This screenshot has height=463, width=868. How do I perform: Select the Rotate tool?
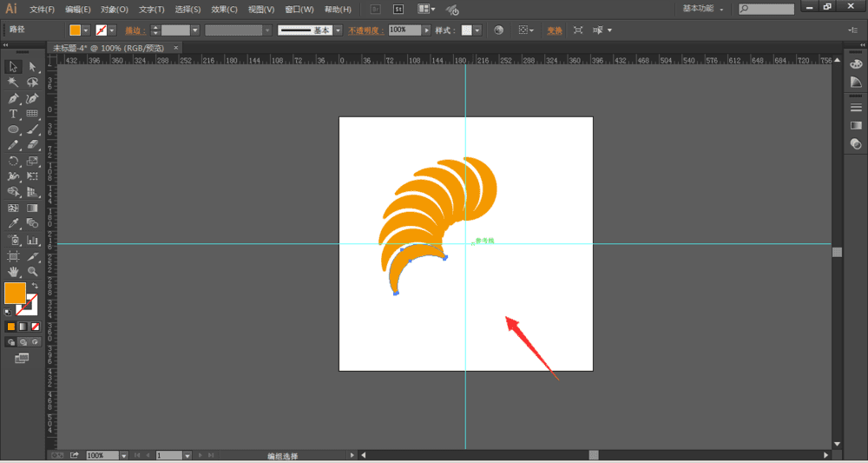point(14,161)
